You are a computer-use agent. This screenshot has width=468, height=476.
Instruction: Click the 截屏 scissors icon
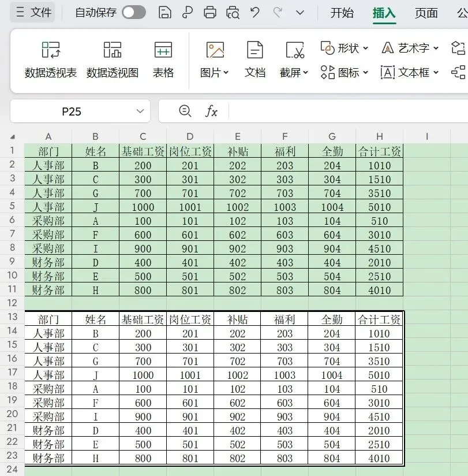tap(294, 50)
